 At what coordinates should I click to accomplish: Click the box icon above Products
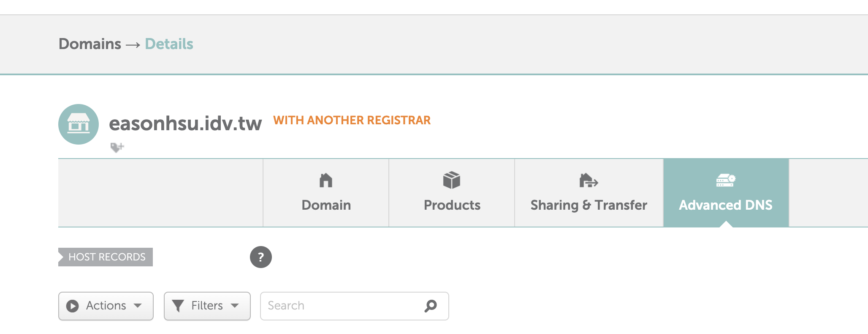[x=452, y=181]
